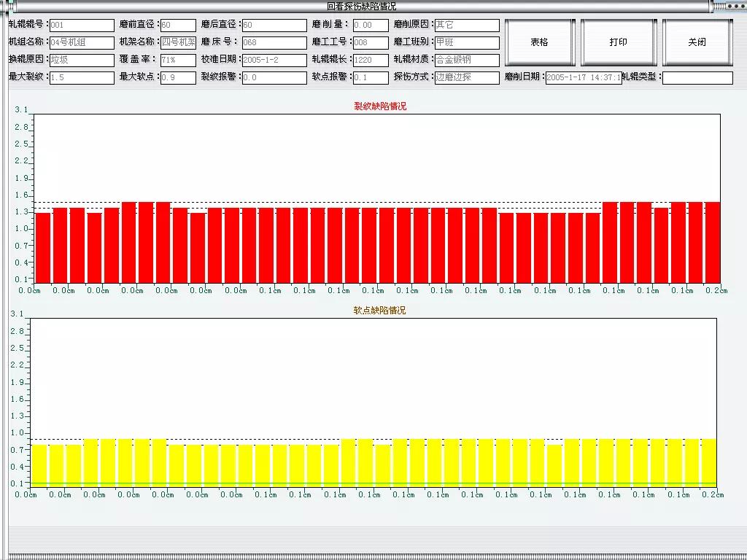Click the first red bar in crack chart
This screenshot has height=560, width=747.
coord(43,248)
